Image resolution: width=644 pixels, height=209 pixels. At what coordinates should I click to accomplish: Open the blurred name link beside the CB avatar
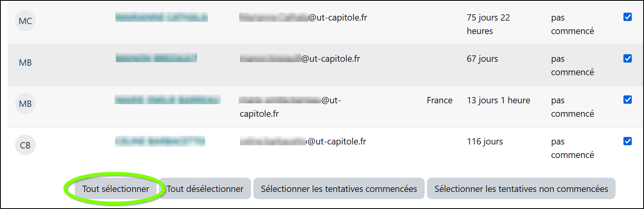click(x=160, y=141)
